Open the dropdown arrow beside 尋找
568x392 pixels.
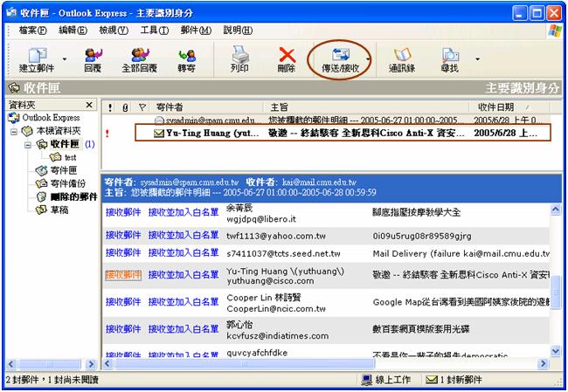click(x=477, y=59)
